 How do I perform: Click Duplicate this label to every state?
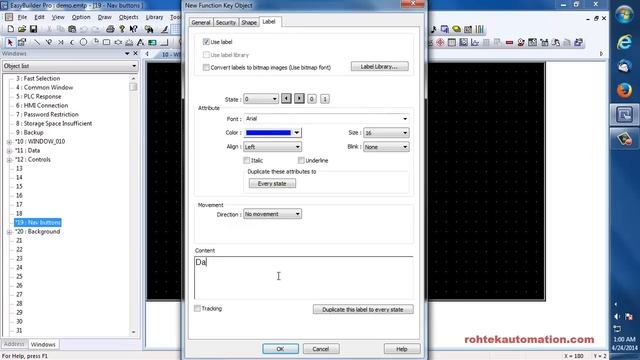coord(363,309)
